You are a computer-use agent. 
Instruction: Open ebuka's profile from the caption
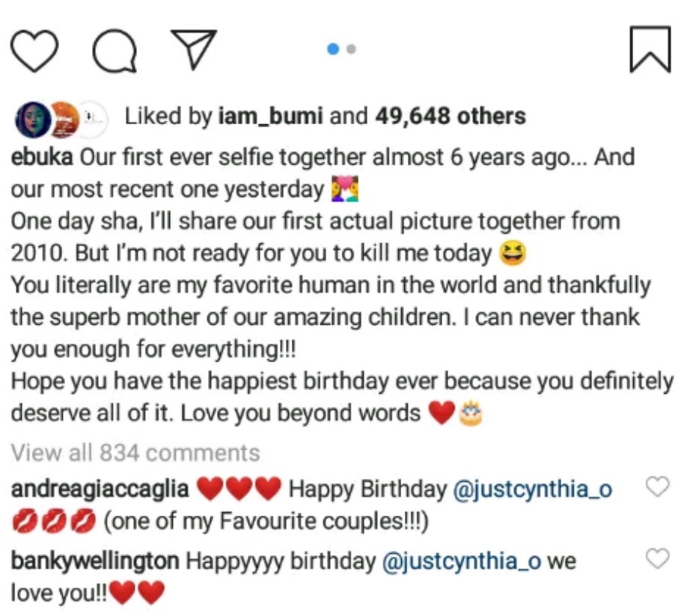point(42,158)
